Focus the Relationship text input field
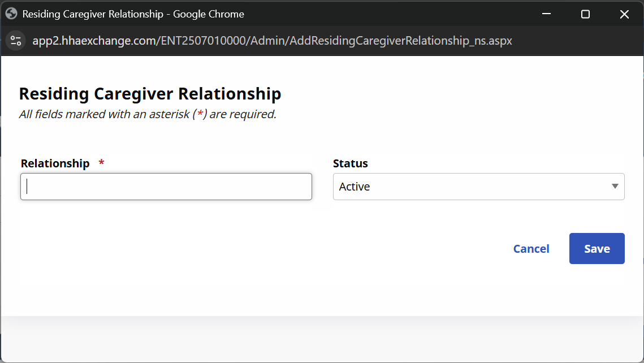Image resolution: width=644 pixels, height=363 pixels. coord(166,187)
